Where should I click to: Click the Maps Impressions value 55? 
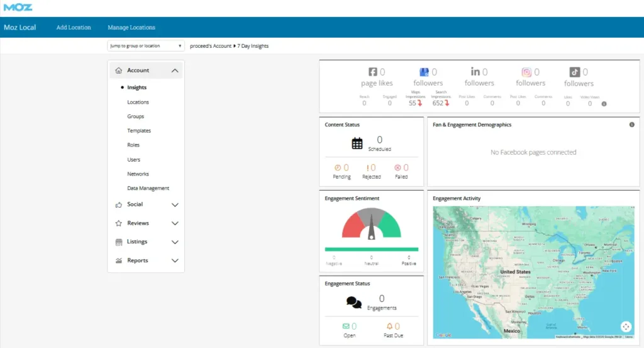coord(413,103)
